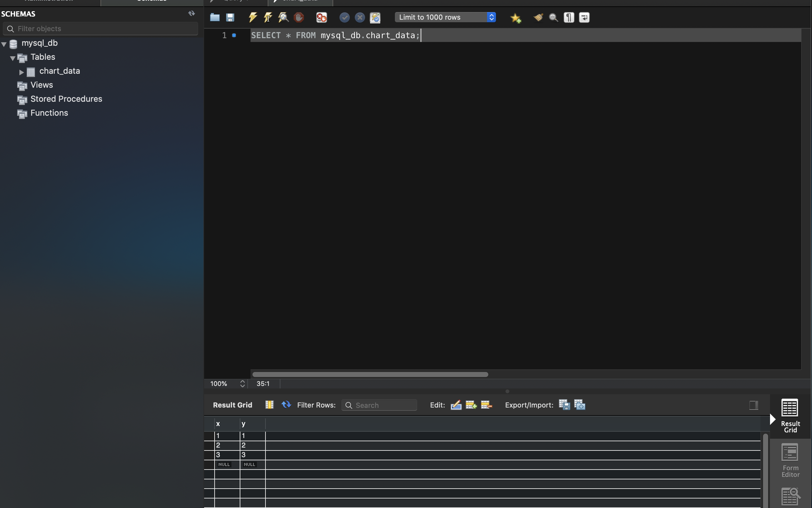Save the script to a file
This screenshot has width=812, height=508.
coord(230,17)
